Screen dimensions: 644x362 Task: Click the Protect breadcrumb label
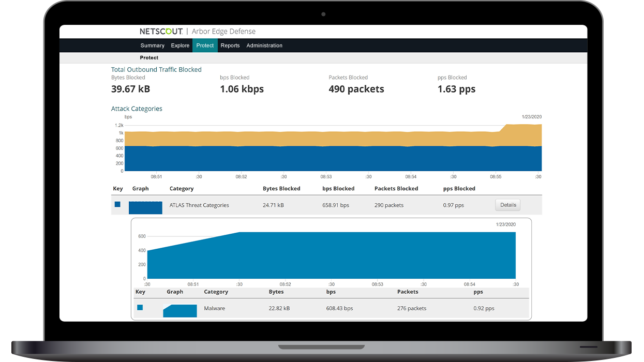pos(149,57)
